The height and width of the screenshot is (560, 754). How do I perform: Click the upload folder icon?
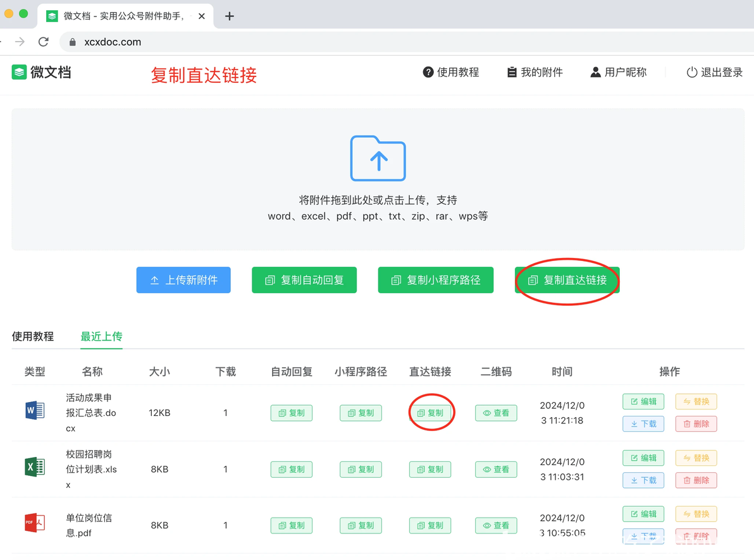(378, 158)
